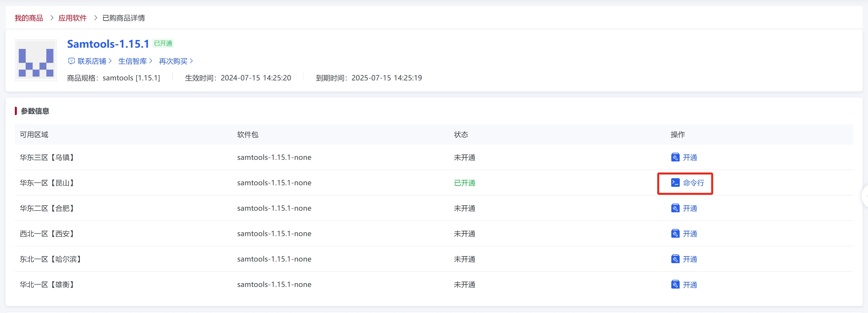Click activate icon for 东北一区 哈尔滨
868x313 pixels.
(675, 259)
